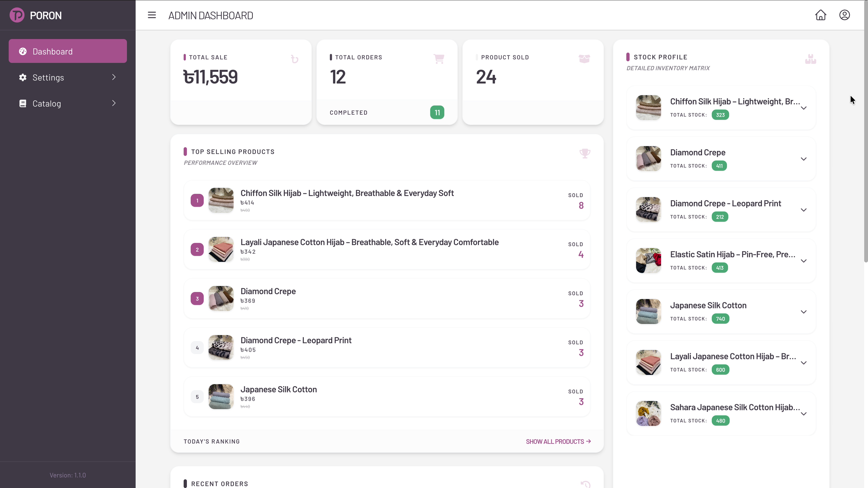Click rank 1 badge in top selling list
The width and height of the screenshot is (868, 488).
pos(197,201)
